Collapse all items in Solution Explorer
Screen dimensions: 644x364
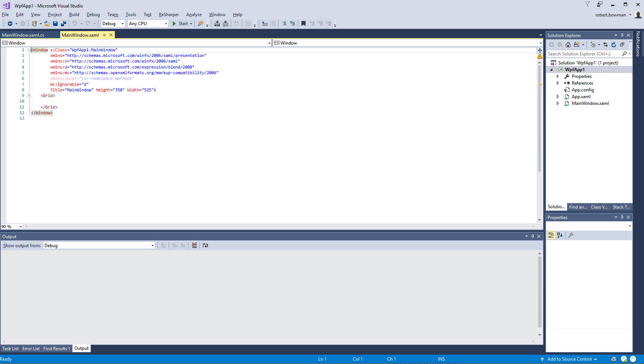622,45
